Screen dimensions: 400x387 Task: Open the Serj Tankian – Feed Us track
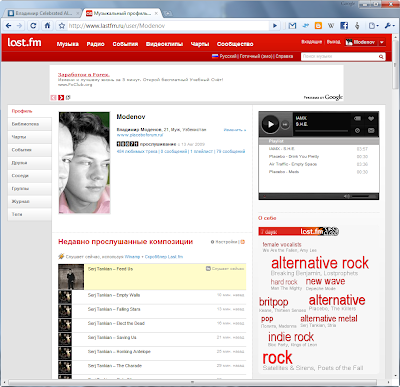click(x=110, y=269)
